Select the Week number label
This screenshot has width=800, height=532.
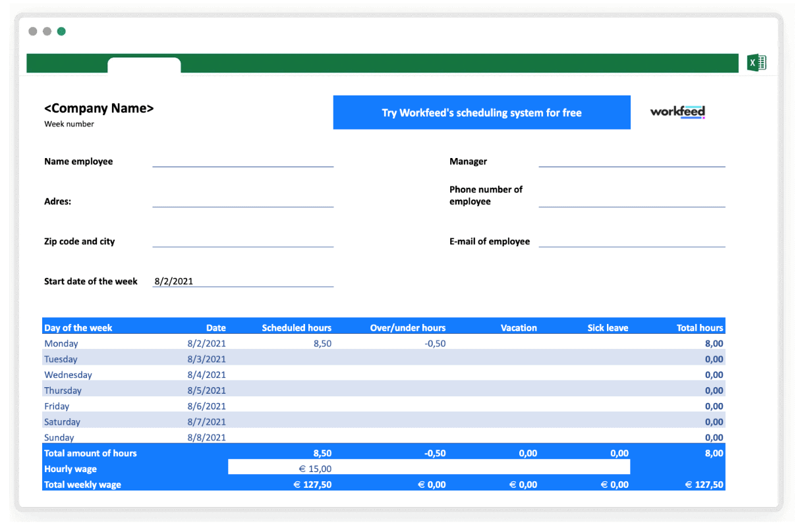(x=69, y=124)
